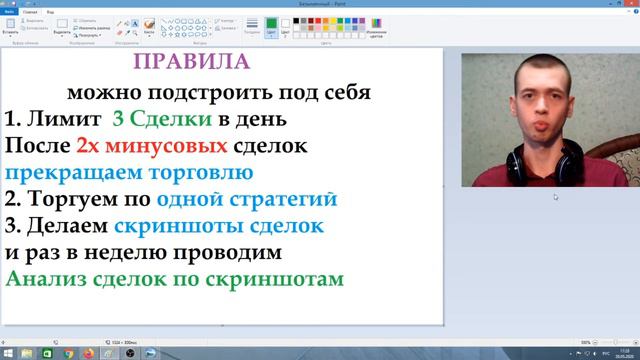Select the Color picker eyedropper tool

tap(127, 33)
